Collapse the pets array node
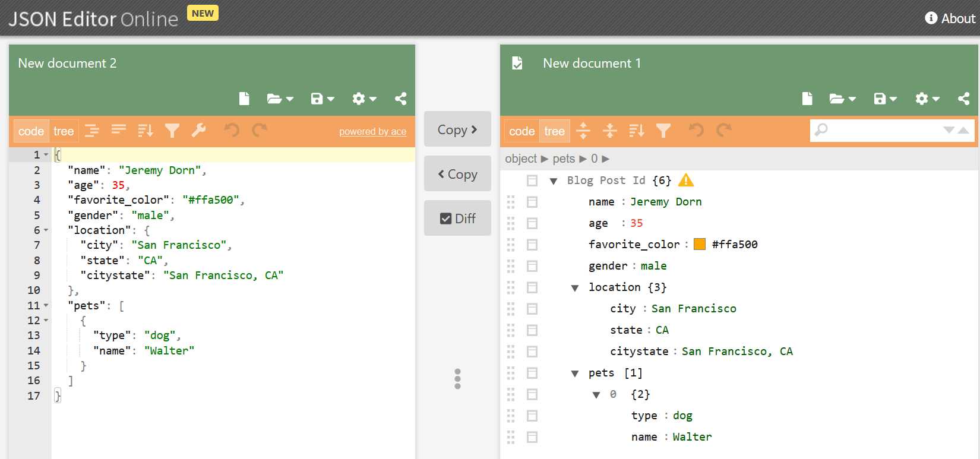Image resolution: width=980 pixels, height=459 pixels. [575, 373]
